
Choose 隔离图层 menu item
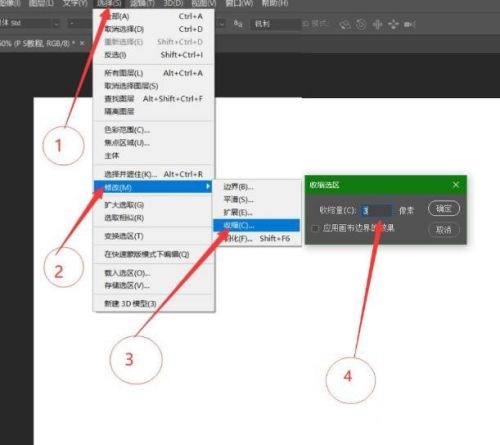(x=154, y=111)
